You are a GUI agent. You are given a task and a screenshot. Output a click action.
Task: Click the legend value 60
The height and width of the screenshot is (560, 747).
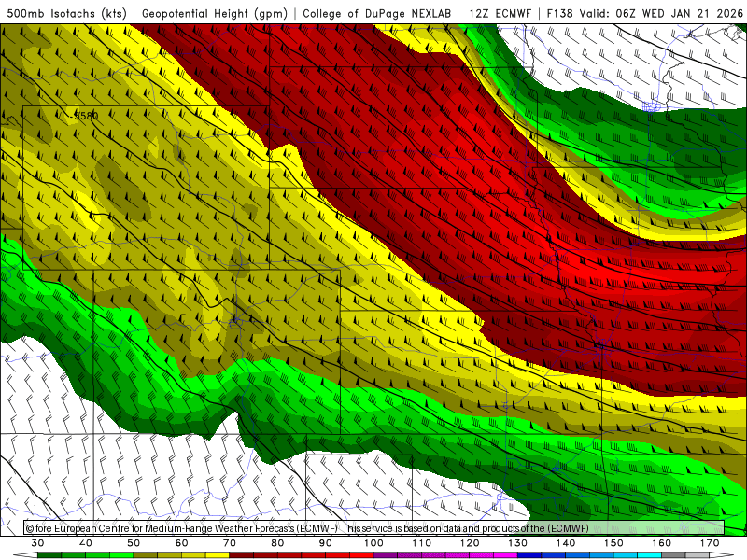181,543
